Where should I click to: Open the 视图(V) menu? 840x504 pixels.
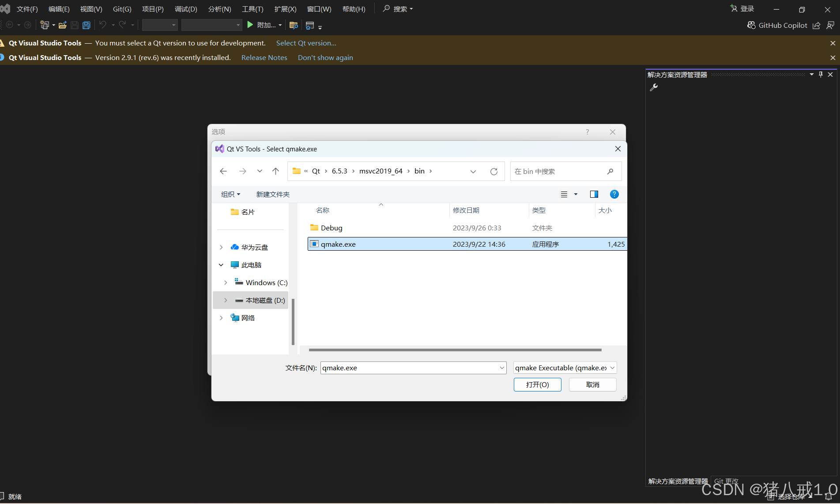point(91,9)
